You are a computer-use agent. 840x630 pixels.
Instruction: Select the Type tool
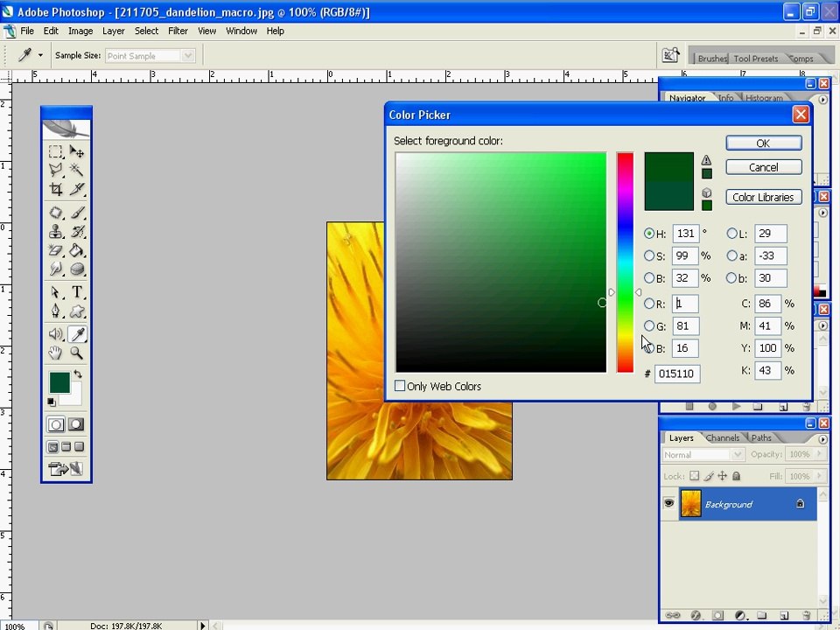[77, 292]
